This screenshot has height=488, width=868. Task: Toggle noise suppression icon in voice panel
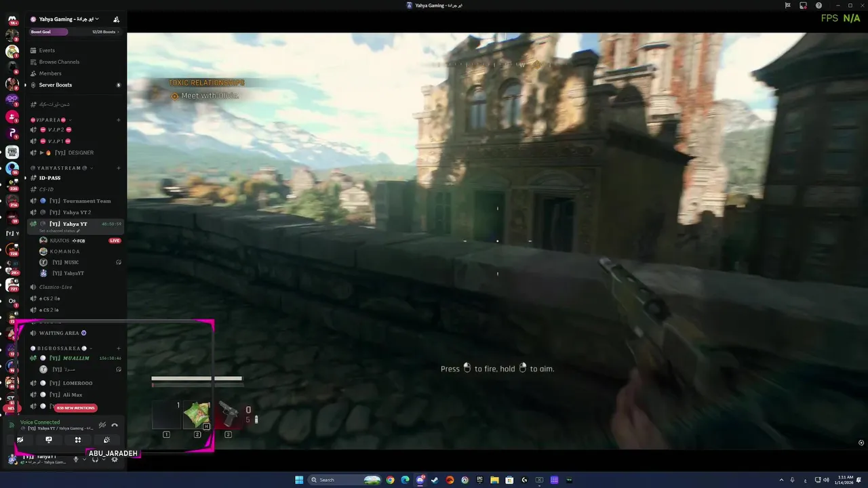click(x=102, y=425)
